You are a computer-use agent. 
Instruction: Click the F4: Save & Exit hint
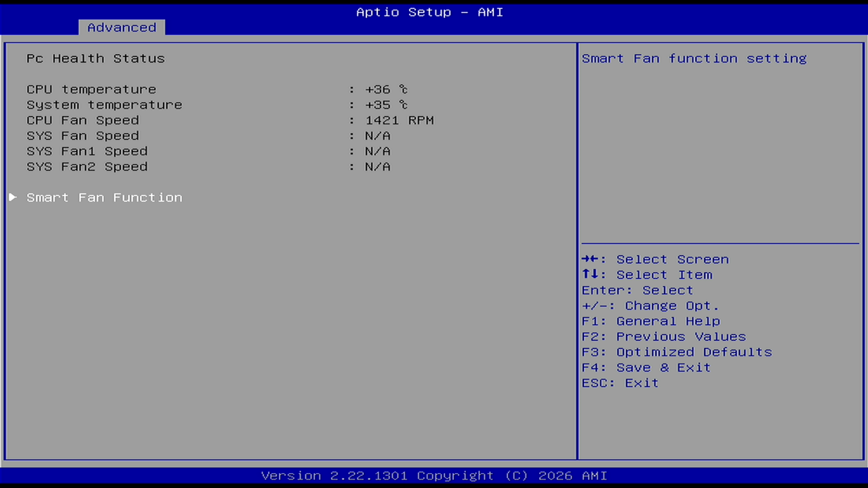[646, 368]
